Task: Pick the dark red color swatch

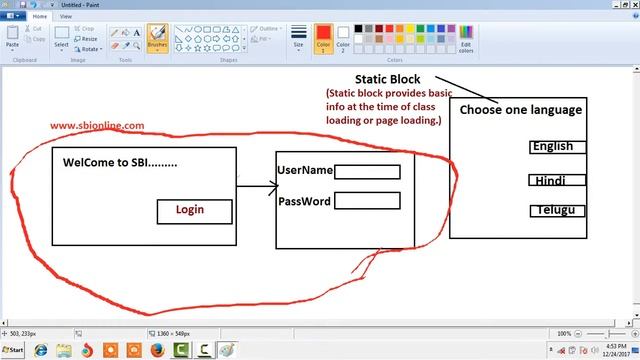Action: click(379, 28)
